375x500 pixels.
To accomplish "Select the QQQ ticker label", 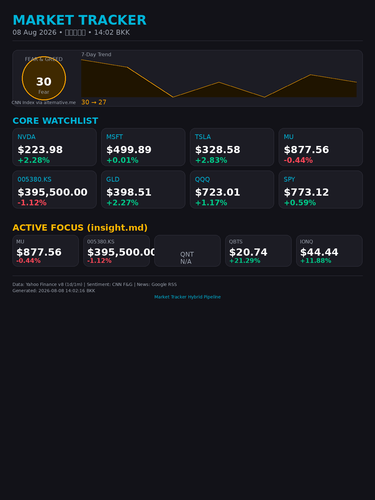I will click(202, 179).
